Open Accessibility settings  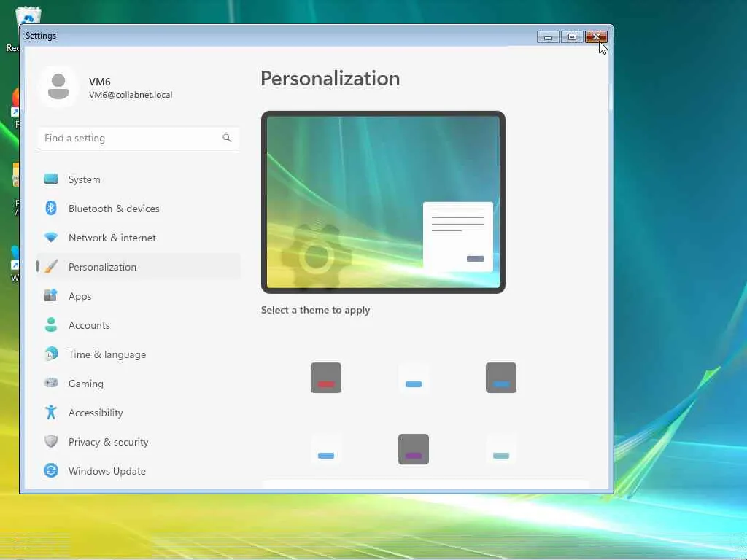point(138,413)
